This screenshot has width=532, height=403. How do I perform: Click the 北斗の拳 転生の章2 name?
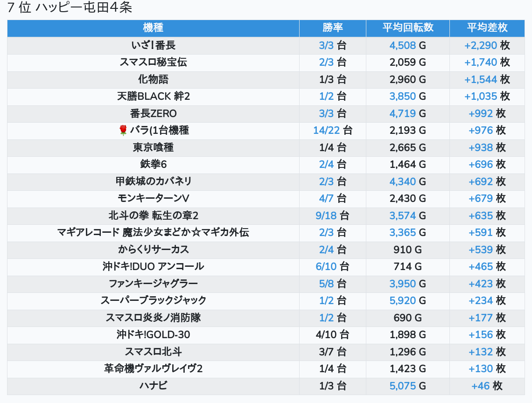153,215
